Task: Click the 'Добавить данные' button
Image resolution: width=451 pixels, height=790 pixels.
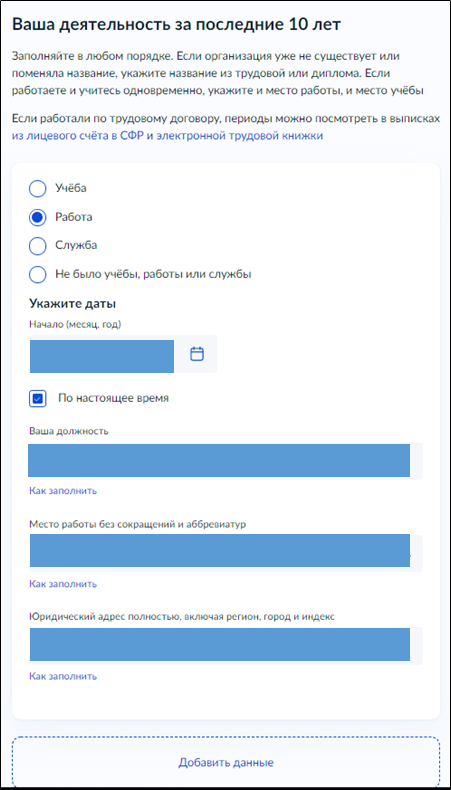Action: click(x=226, y=762)
